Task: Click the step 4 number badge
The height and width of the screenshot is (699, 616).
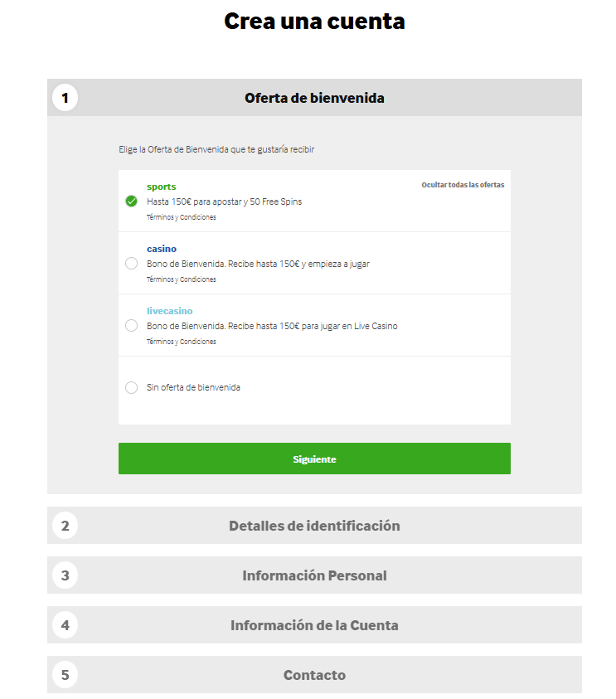Action: tap(65, 625)
